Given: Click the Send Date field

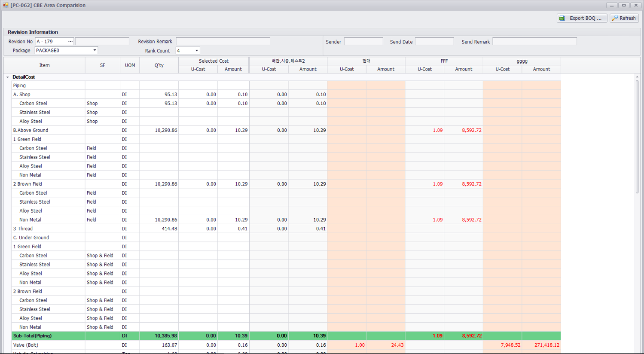Looking at the screenshot, I should 434,42.
